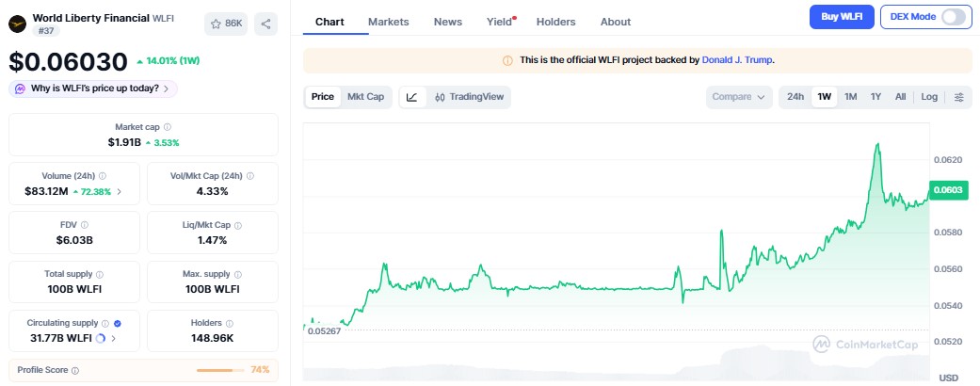Open the FDV info icon
This screenshot has height=386, width=980.
coord(85,225)
